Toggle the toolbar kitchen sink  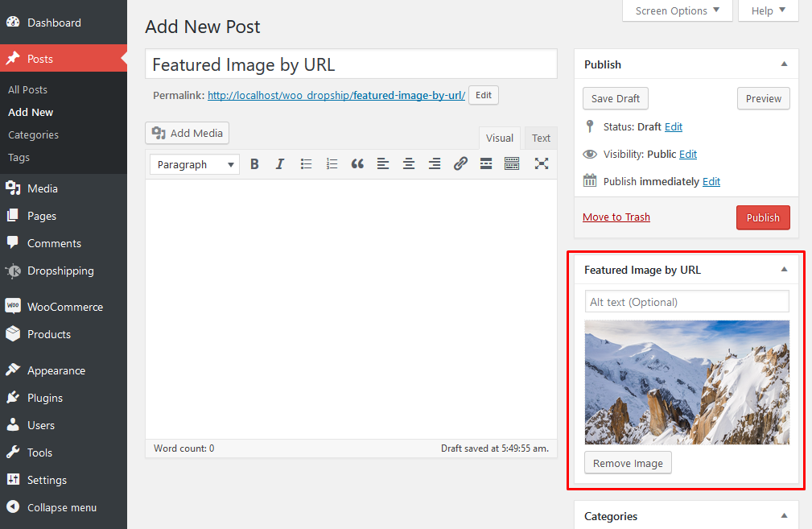[512, 164]
